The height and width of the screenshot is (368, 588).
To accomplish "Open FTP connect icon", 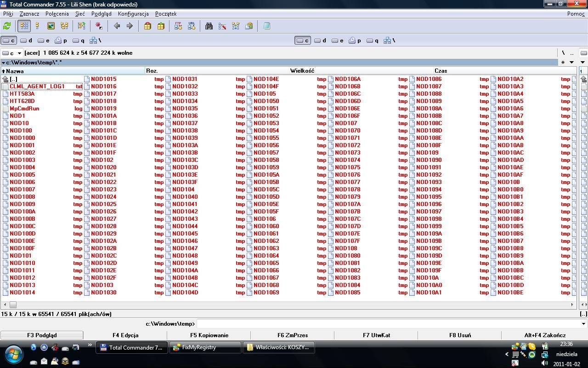I will [178, 26].
